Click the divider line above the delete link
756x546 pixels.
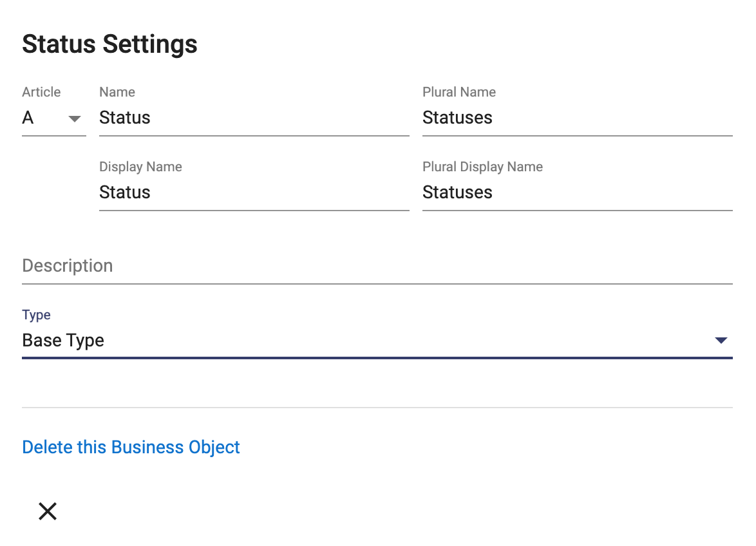(x=377, y=408)
